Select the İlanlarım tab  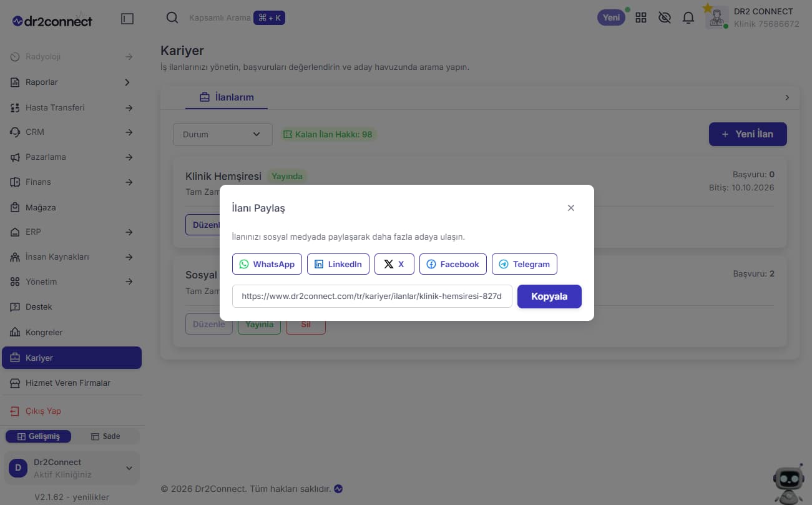point(227,97)
